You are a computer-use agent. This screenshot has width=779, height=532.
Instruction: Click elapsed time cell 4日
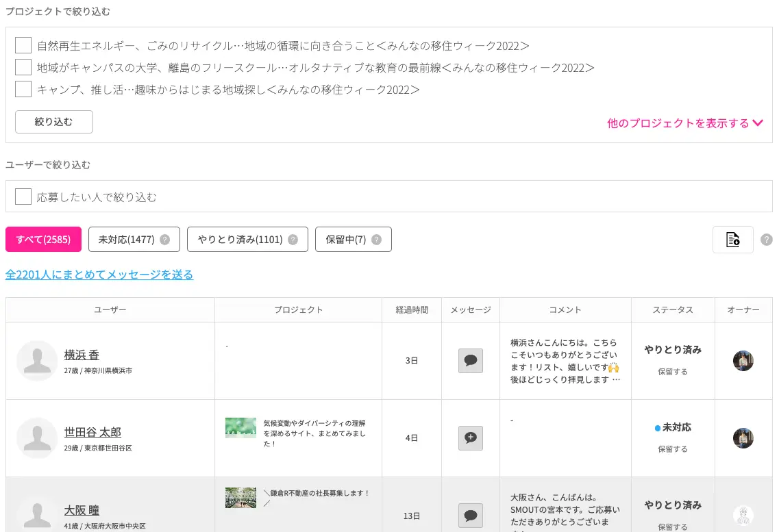pyautogui.click(x=411, y=438)
